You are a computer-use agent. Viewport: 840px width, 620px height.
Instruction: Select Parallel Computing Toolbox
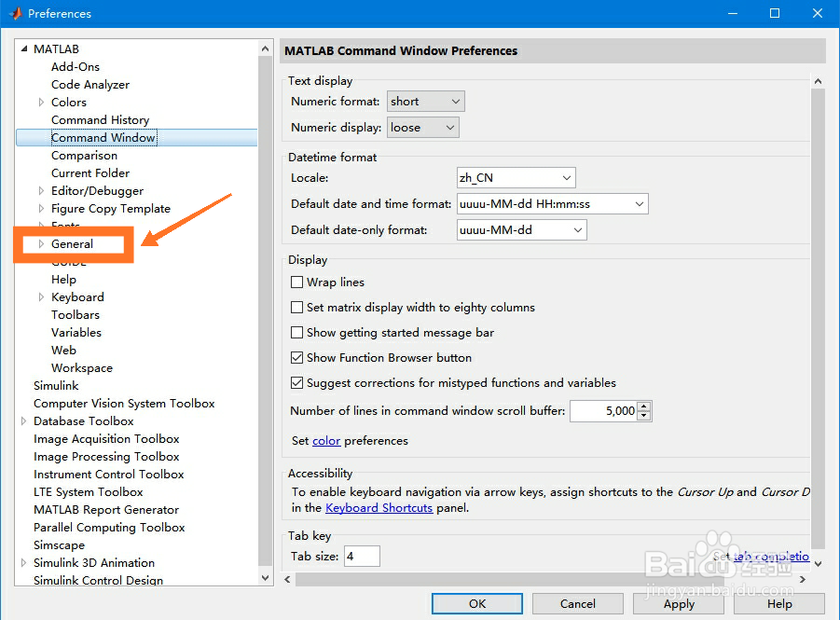coord(109,527)
